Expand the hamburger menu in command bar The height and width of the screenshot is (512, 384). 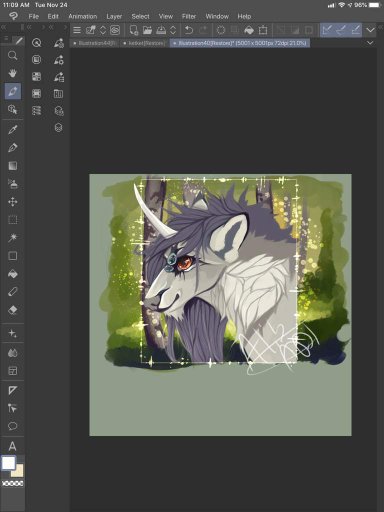[77, 30]
